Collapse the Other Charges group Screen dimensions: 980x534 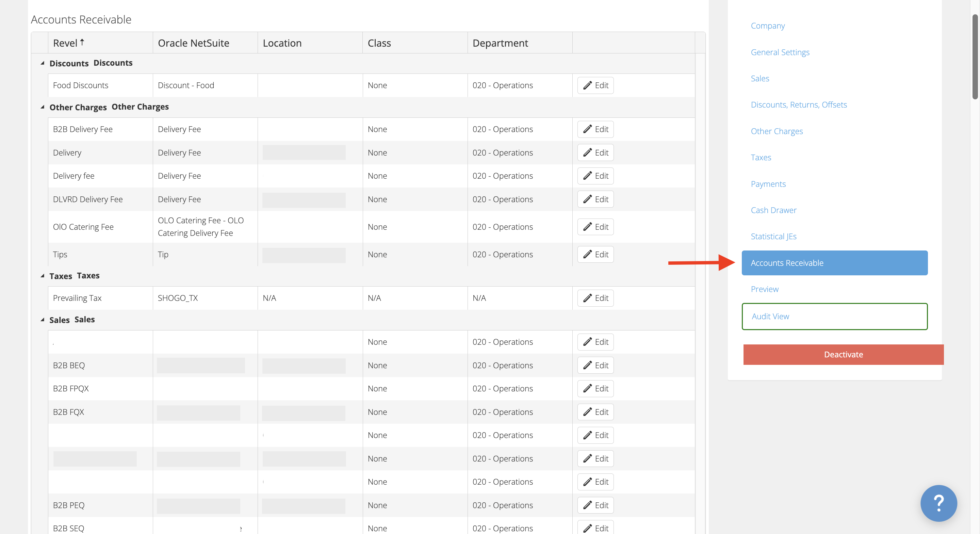click(x=42, y=107)
